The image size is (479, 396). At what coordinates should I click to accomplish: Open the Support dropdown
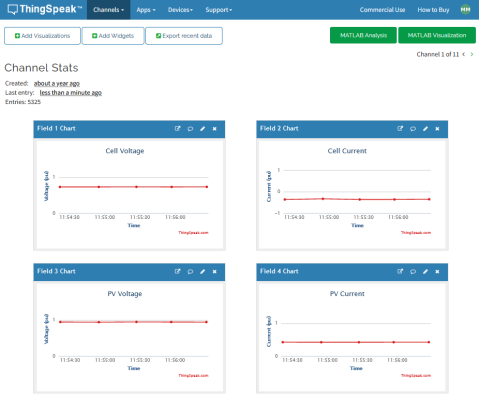[219, 10]
